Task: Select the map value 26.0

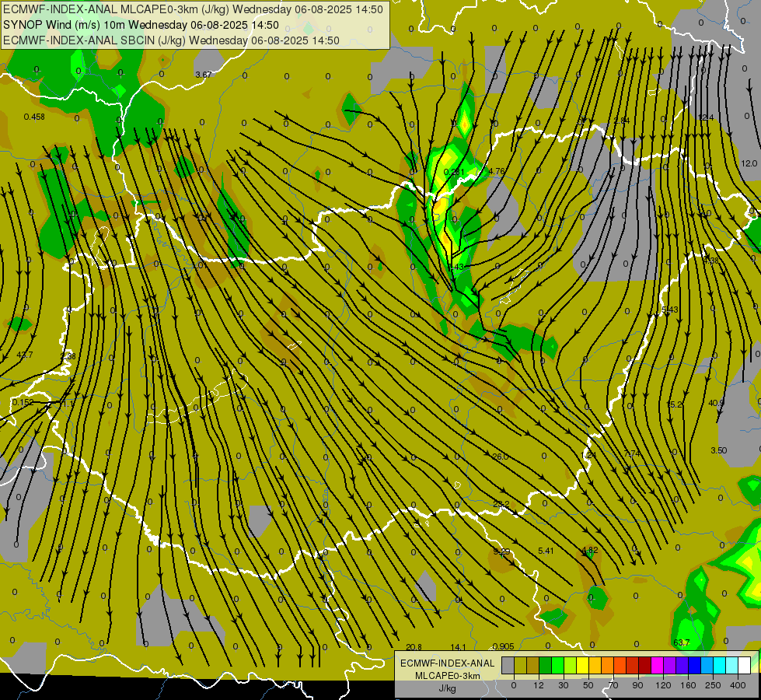Action: click(501, 457)
